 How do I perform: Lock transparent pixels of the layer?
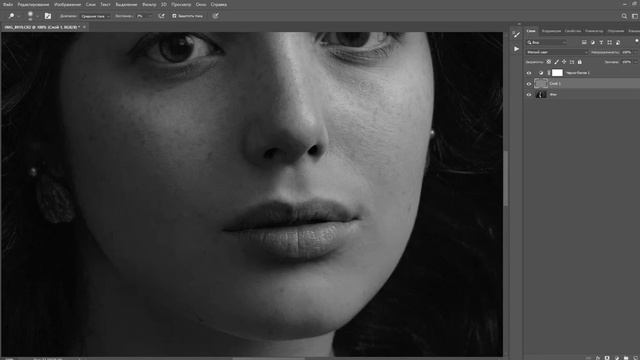point(549,62)
